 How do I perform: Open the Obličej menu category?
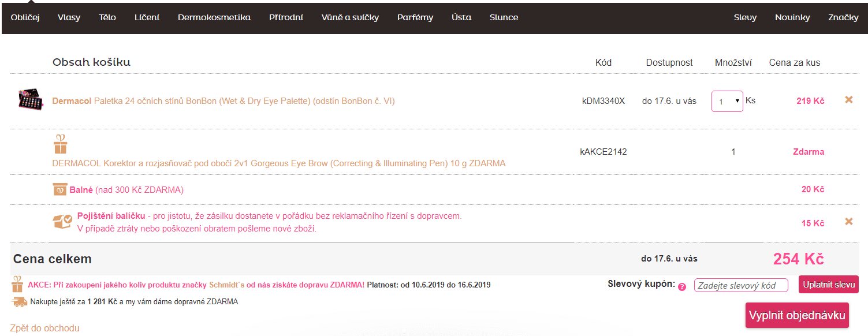click(25, 17)
